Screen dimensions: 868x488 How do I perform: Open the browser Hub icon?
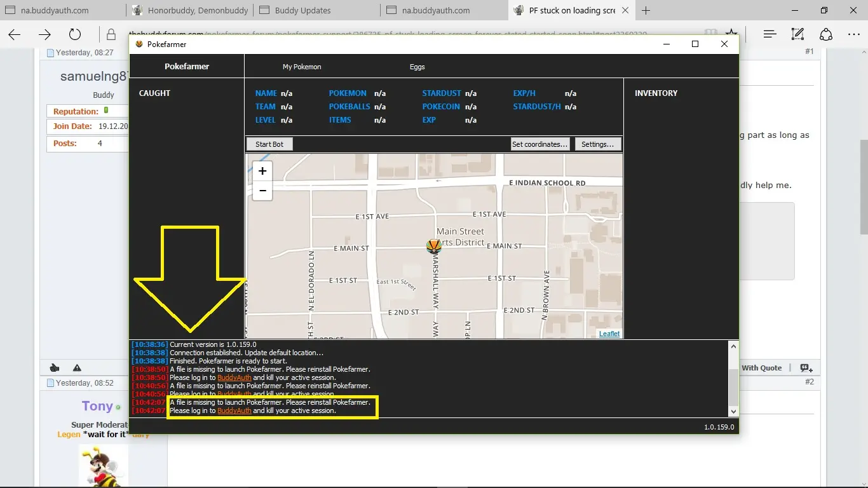tap(770, 35)
